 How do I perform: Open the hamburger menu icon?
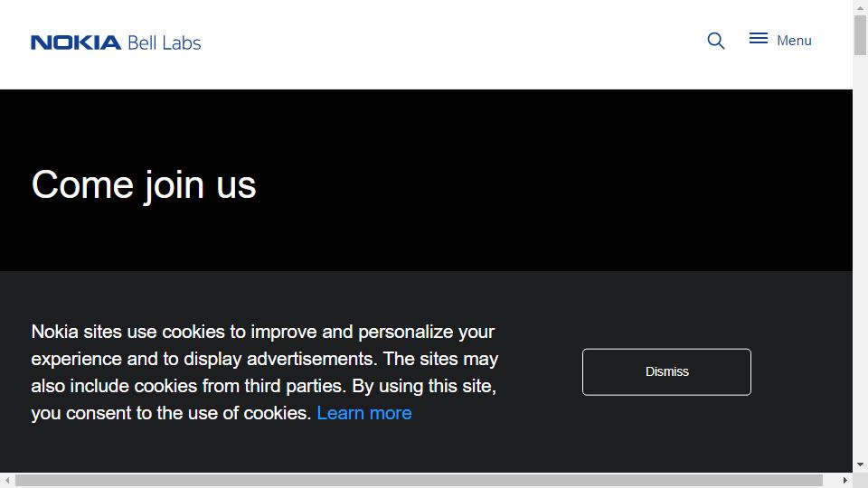click(x=758, y=38)
